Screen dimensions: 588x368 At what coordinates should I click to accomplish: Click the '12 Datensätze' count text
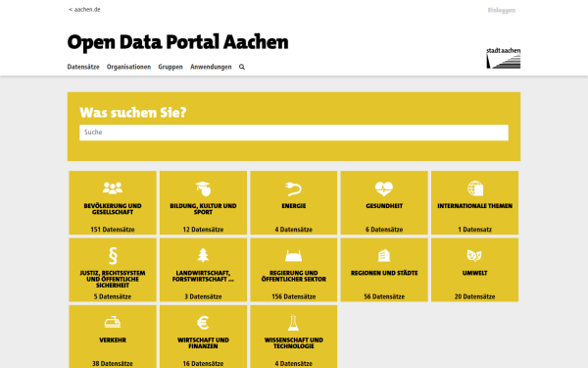(203, 230)
